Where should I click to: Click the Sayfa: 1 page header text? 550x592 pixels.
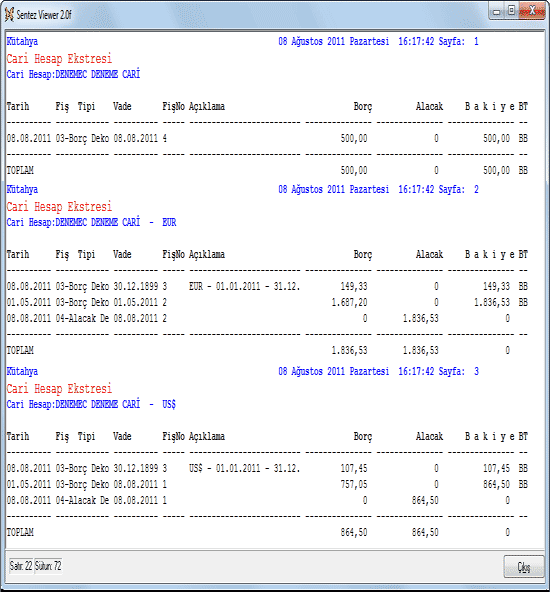point(458,41)
